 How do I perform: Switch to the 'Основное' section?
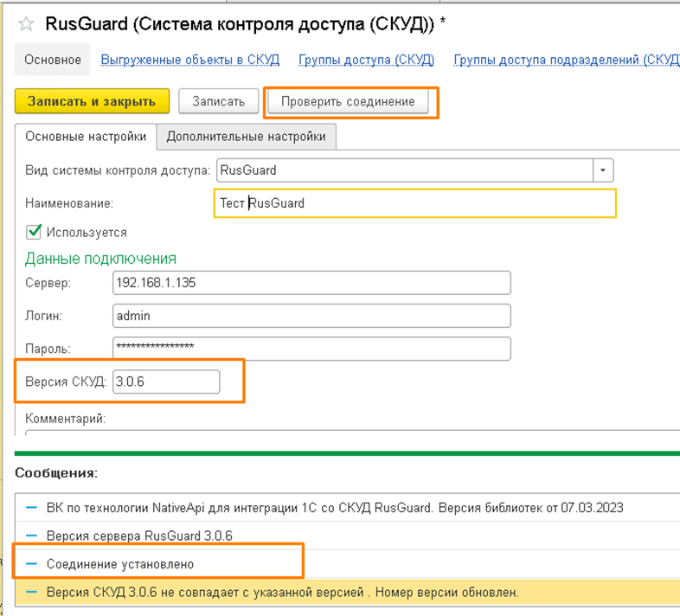click(53, 60)
